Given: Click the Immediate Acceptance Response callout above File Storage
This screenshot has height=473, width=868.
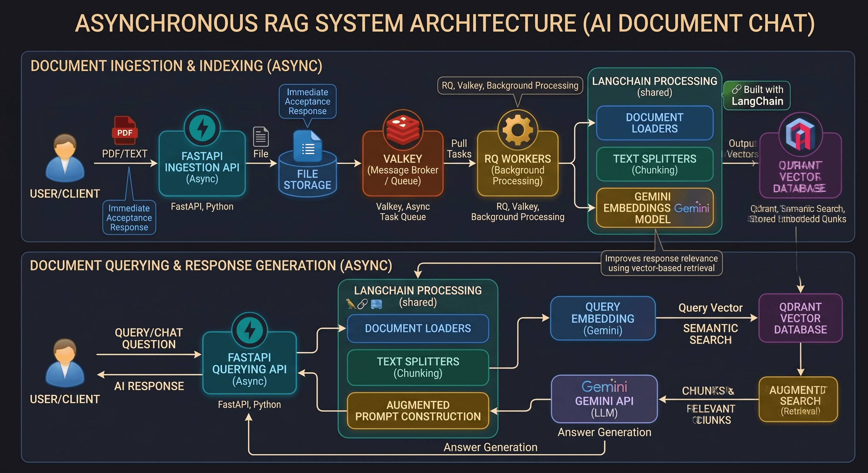Looking at the screenshot, I should tap(307, 101).
